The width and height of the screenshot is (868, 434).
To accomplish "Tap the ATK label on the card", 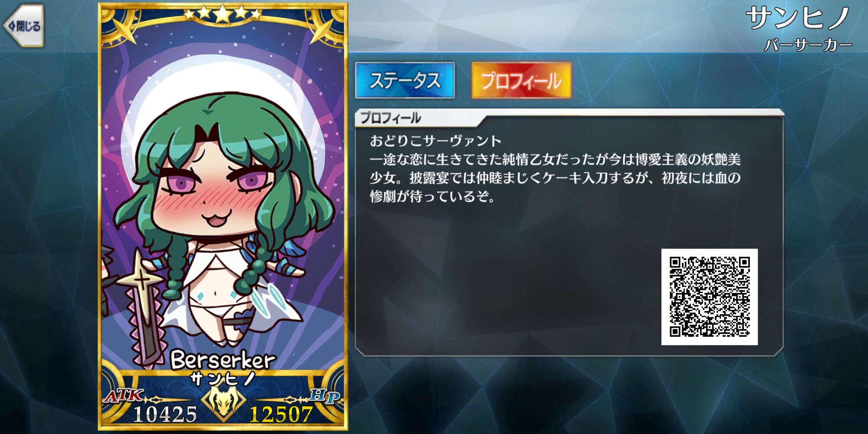I will point(124,395).
